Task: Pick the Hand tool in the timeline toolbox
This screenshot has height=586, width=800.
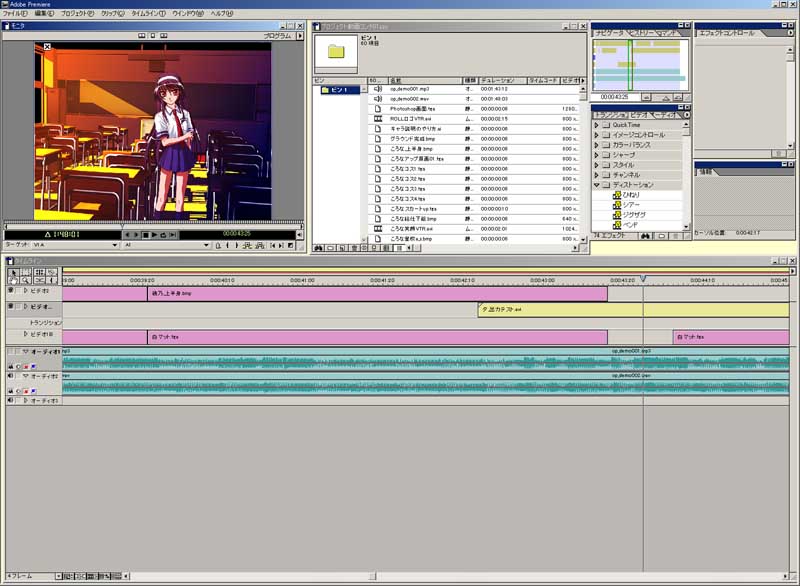Action: pos(13,280)
